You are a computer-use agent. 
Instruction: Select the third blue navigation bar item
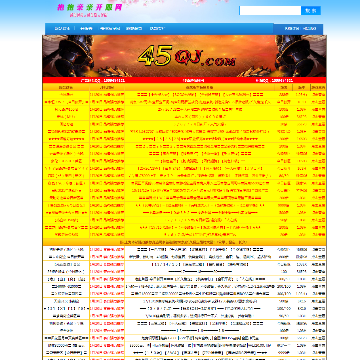[110, 29]
